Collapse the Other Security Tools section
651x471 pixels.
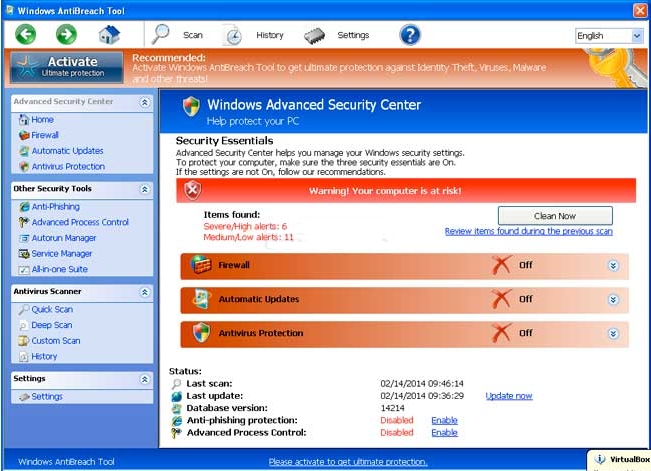(144, 189)
